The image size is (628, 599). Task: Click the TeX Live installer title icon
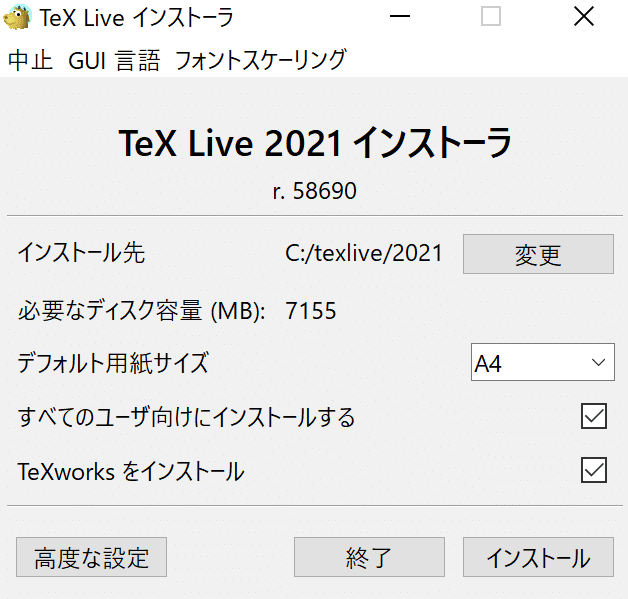click(x=17, y=17)
